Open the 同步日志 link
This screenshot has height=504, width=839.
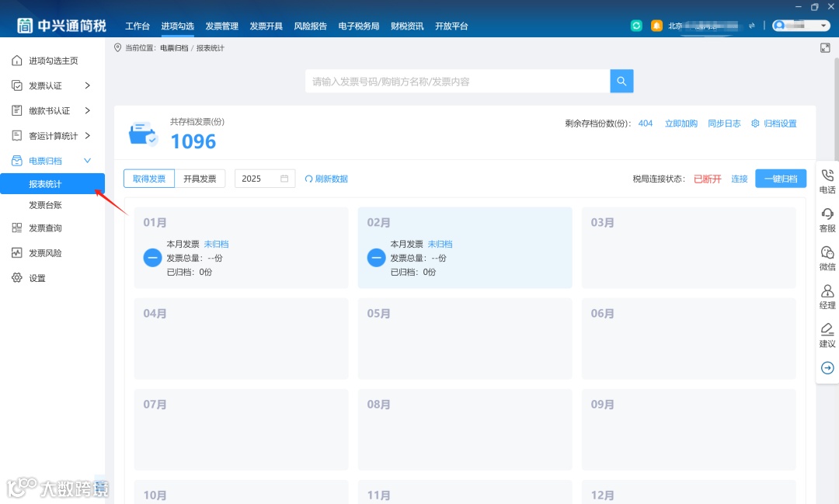point(724,123)
